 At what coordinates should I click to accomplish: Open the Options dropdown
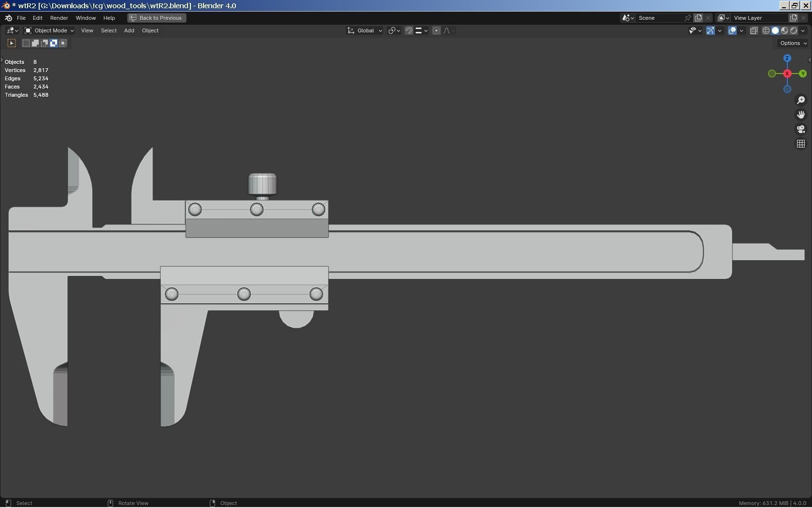(x=793, y=43)
